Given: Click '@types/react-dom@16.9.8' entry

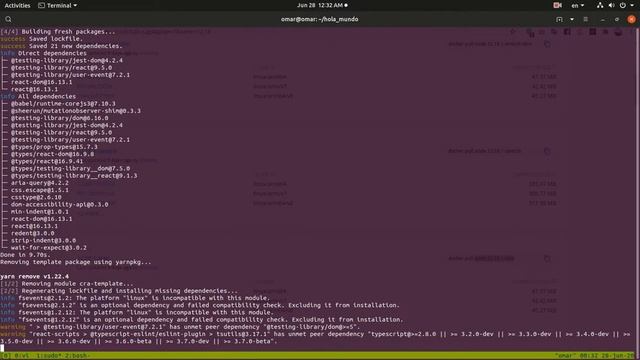Looking at the screenshot, I should pyautogui.click(x=52, y=154).
